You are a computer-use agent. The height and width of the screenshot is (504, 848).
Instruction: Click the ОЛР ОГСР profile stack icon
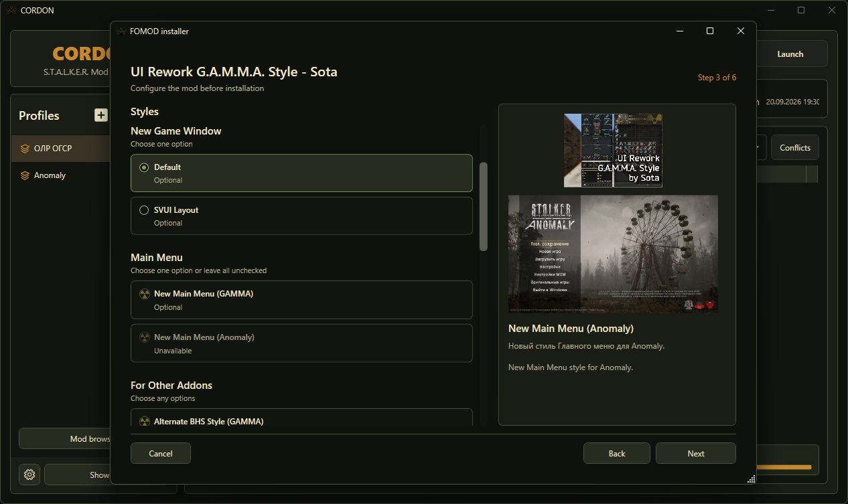25,149
